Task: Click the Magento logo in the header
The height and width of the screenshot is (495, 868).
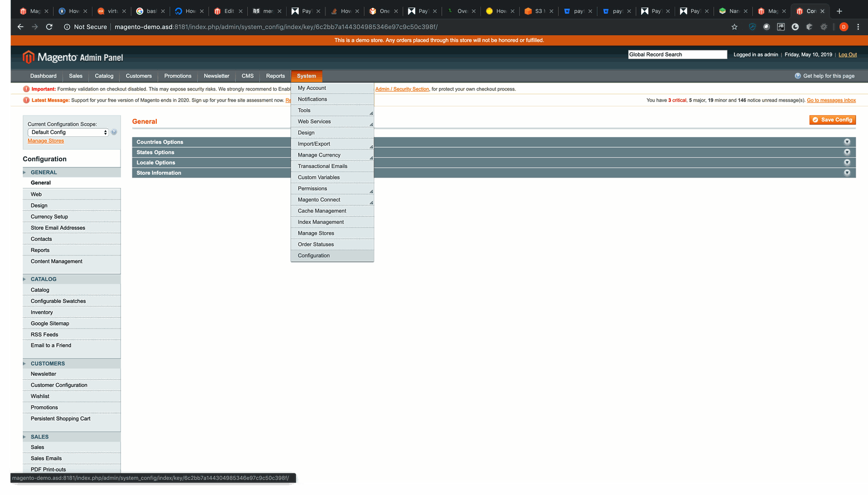Action: point(73,57)
